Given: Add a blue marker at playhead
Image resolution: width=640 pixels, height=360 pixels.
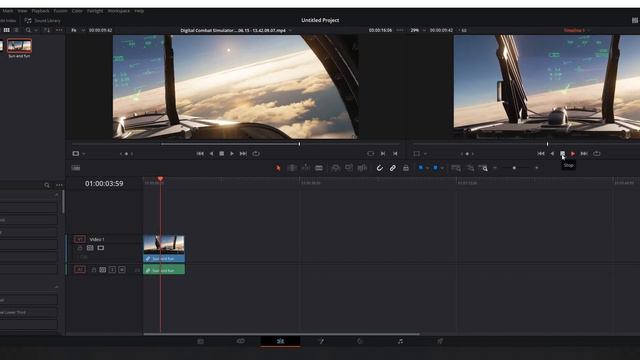Looking at the screenshot, I should [x=436, y=167].
